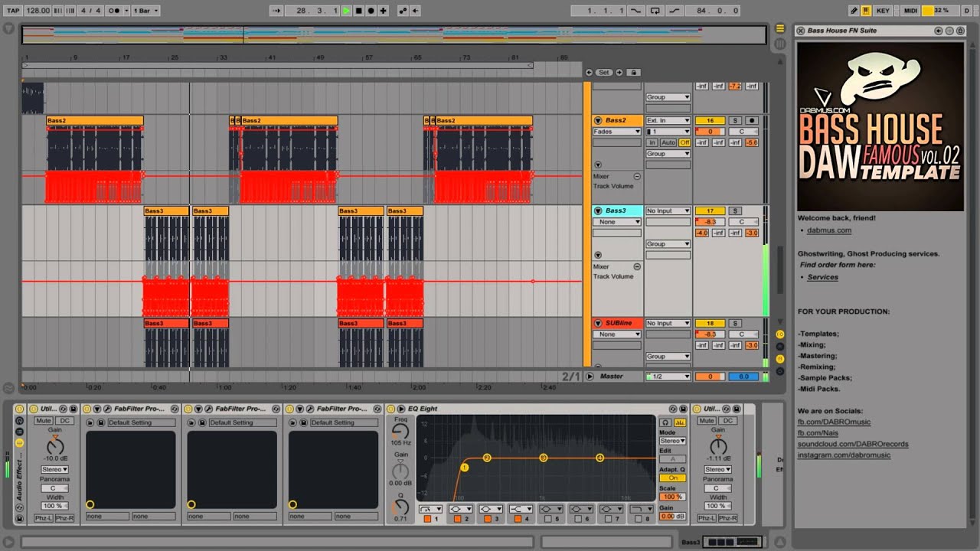980x551 pixels.
Task: Click EQ Eight unfold triangle icon
Action: [x=401, y=409]
